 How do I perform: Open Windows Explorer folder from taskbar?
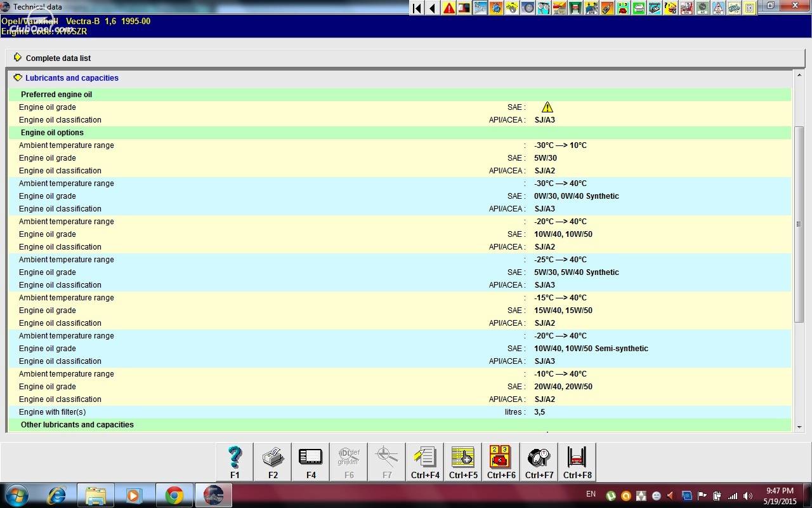point(96,495)
